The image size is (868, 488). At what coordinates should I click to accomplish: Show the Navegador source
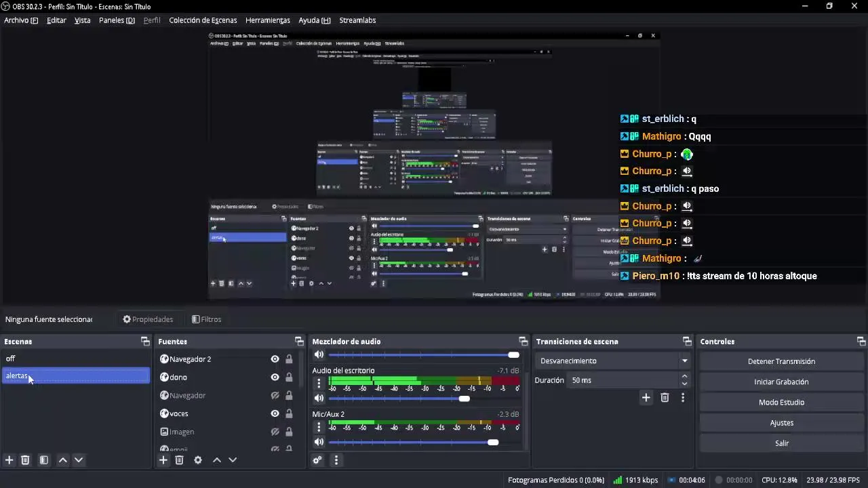pyautogui.click(x=275, y=395)
